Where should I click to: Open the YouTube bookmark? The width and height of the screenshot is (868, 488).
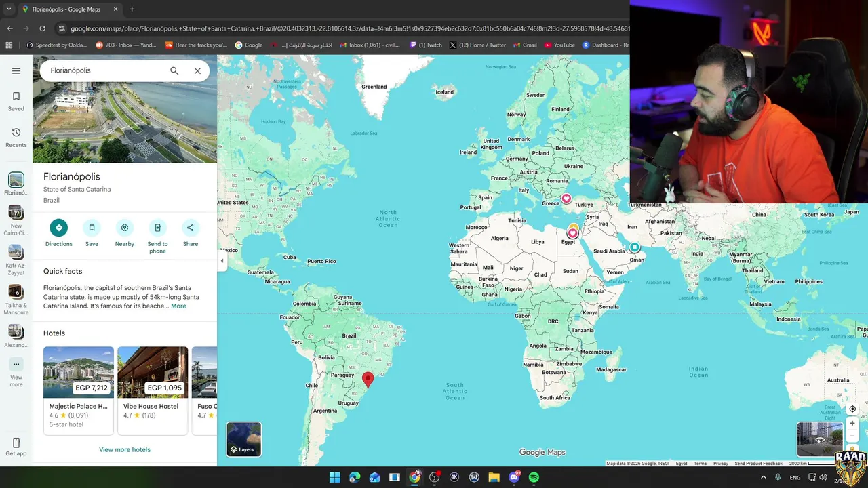pos(559,45)
